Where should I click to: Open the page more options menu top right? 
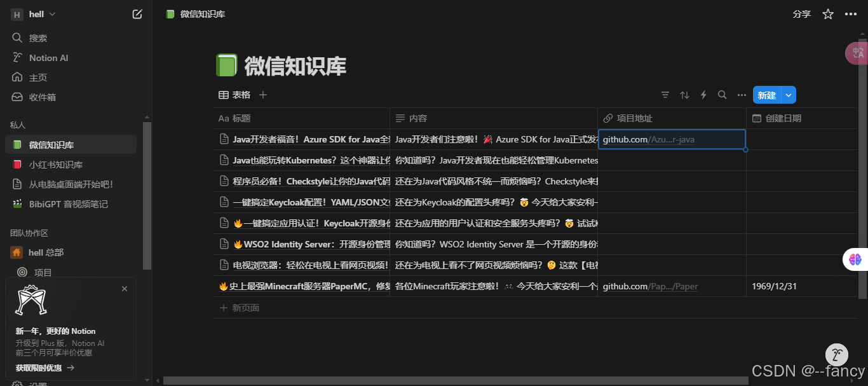point(850,14)
